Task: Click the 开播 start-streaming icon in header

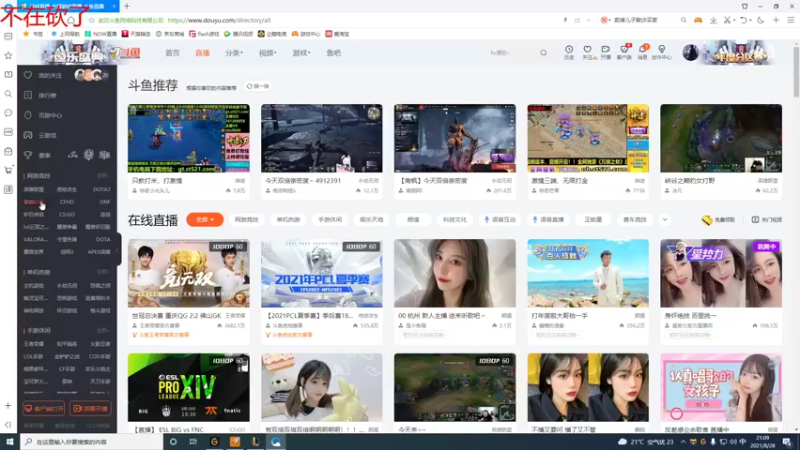Action: point(606,52)
